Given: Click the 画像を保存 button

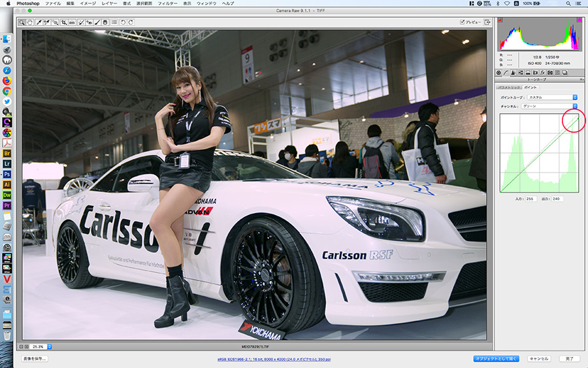Looking at the screenshot, I should click(x=35, y=359).
